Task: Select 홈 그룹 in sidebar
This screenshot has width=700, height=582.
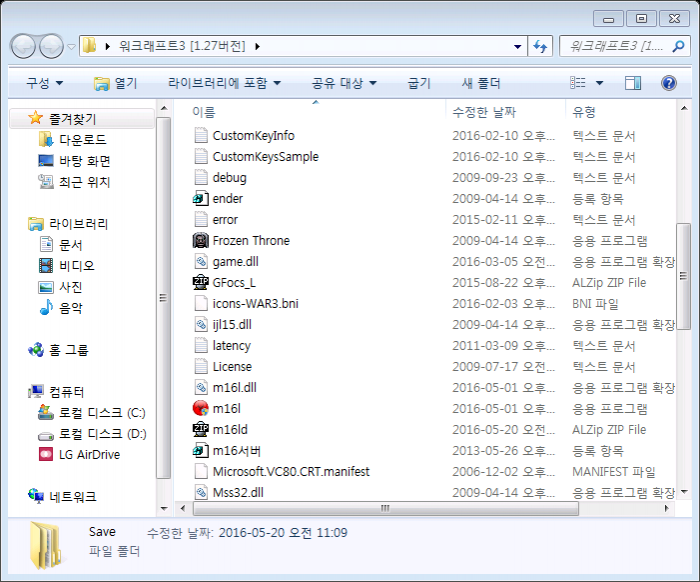Action: tap(58, 349)
